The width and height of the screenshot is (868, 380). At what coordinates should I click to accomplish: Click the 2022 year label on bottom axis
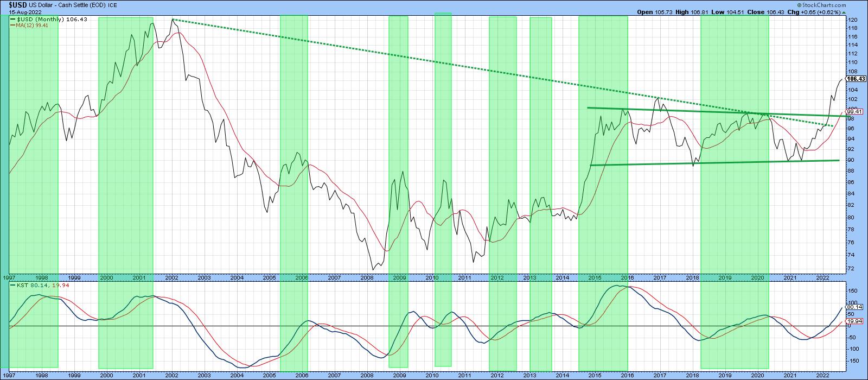(x=822, y=375)
